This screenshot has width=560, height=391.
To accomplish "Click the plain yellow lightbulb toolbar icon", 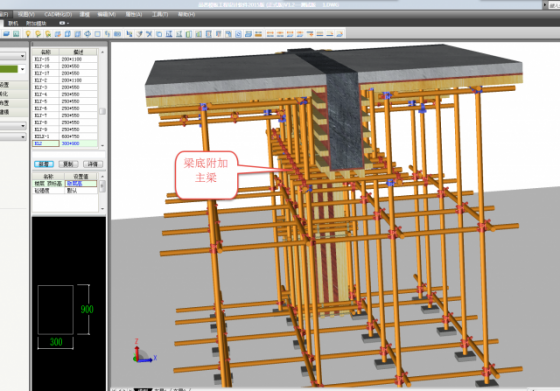I will pyautogui.click(x=28, y=34).
